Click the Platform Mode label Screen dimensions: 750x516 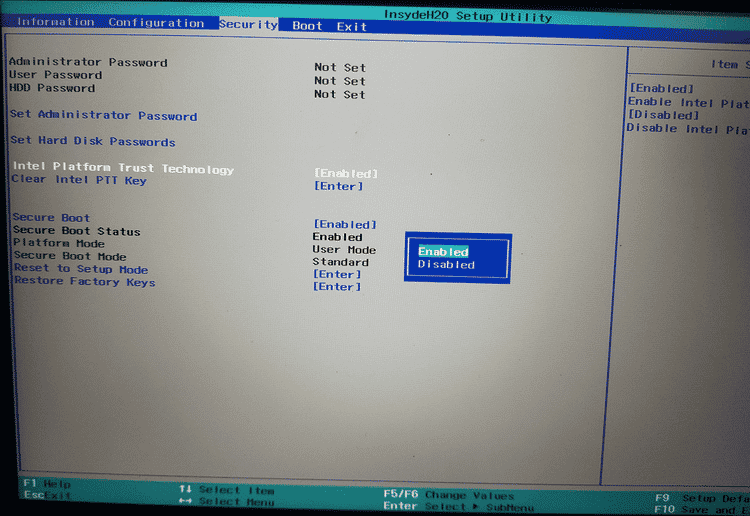58,243
